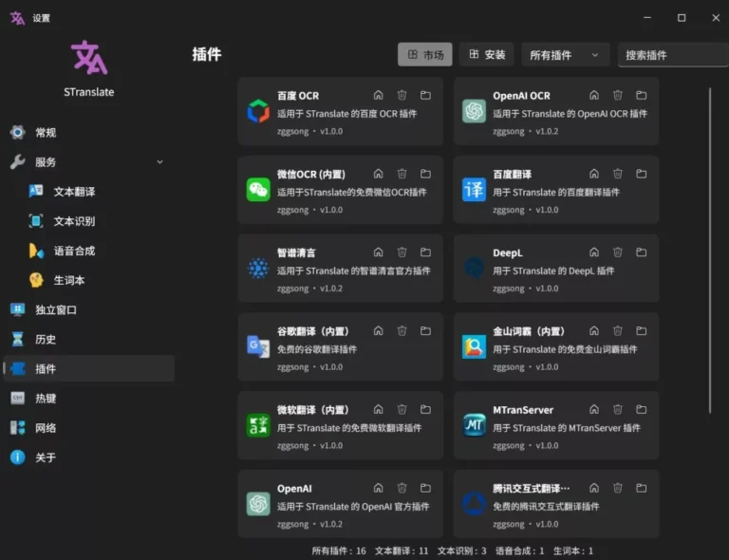Open the 智谱清言 plugin folder

click(425, 252)
